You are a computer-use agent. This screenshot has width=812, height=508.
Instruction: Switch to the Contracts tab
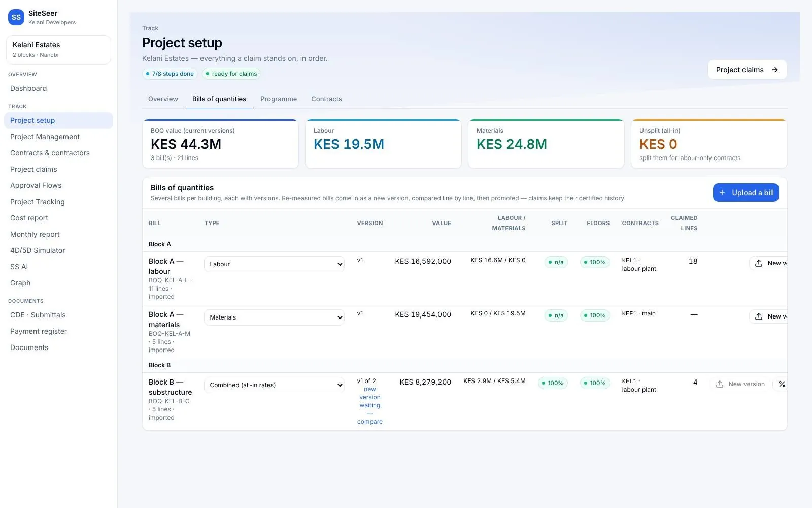pos(326,99)
